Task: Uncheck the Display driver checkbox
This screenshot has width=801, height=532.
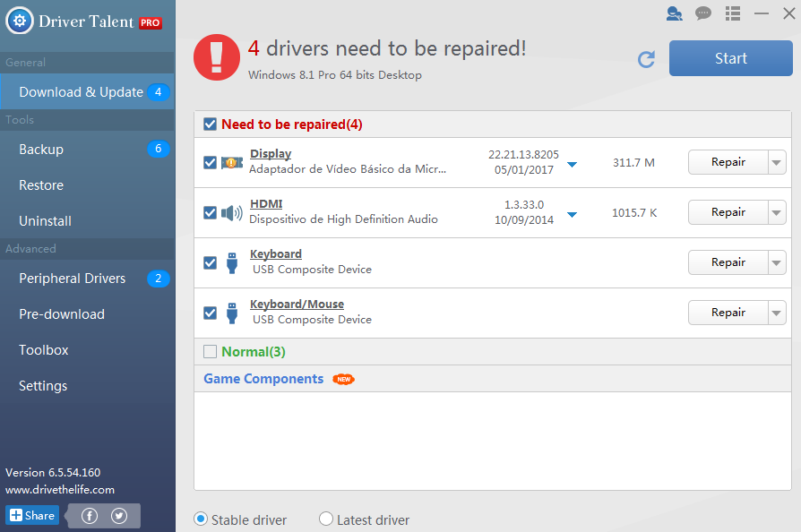Action: [x=210, y=162]
